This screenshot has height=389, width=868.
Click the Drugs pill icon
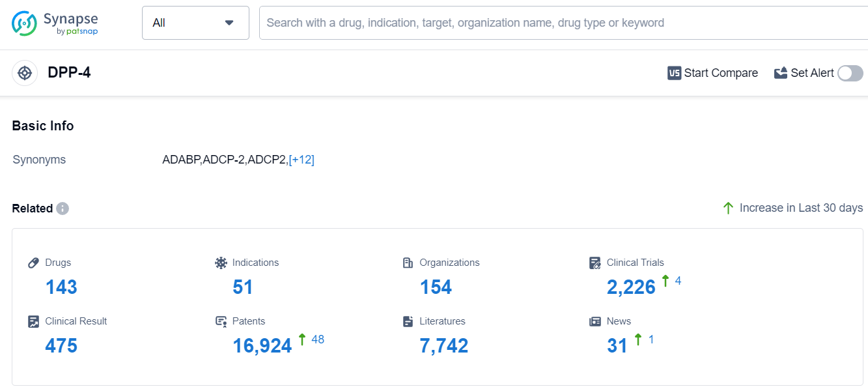(x=34, y=263)
